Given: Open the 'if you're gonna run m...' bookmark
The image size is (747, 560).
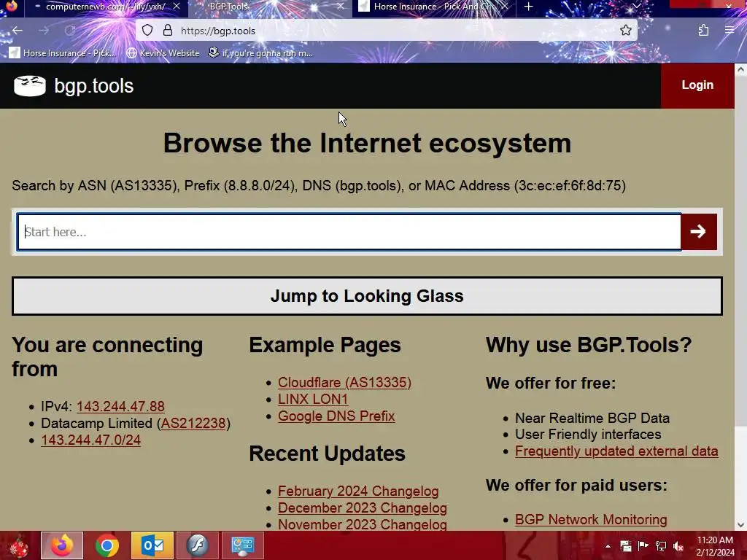Looking at the screenshot, I should pyautogui.click(x=260, y=52).
